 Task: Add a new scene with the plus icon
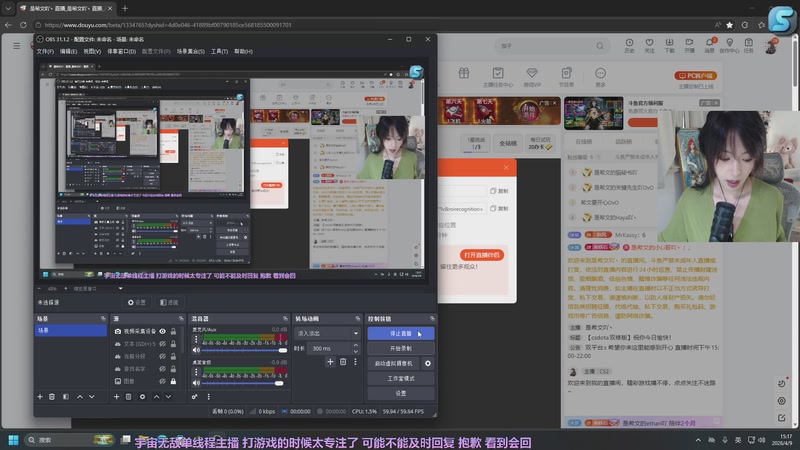40,396
